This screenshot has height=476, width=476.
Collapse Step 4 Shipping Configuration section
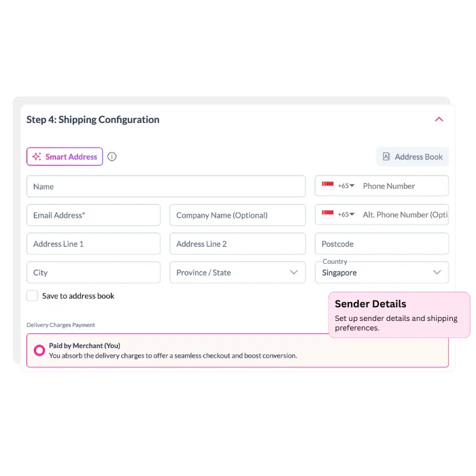pos(439,120)
